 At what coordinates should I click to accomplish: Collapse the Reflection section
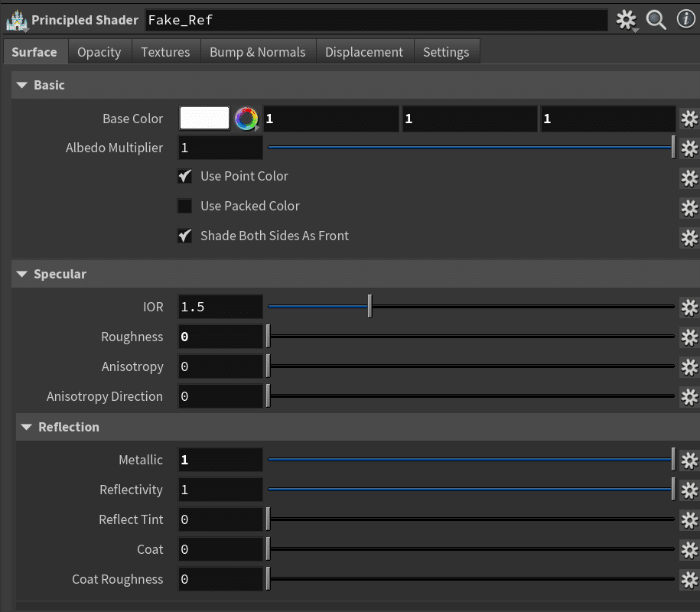click(27, 427)
